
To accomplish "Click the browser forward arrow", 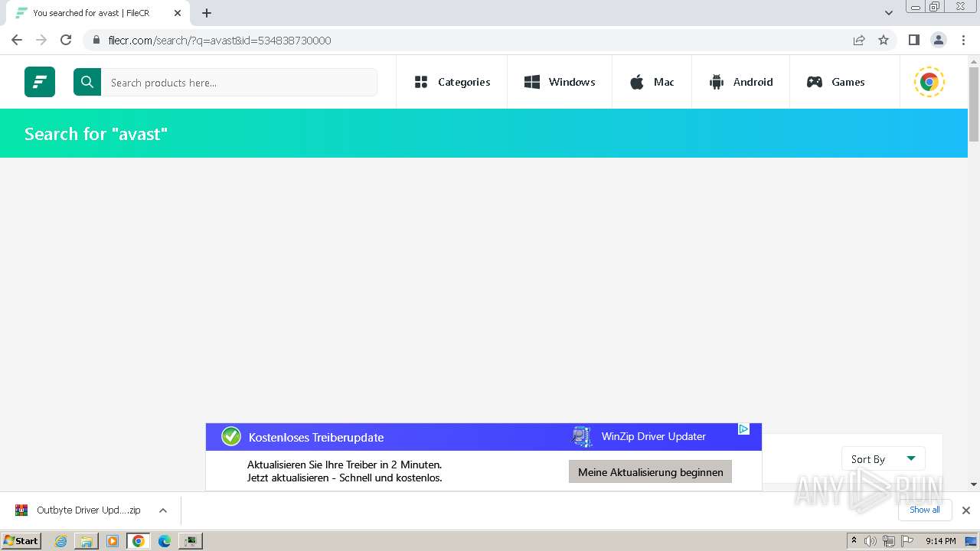I will point(41,40).
